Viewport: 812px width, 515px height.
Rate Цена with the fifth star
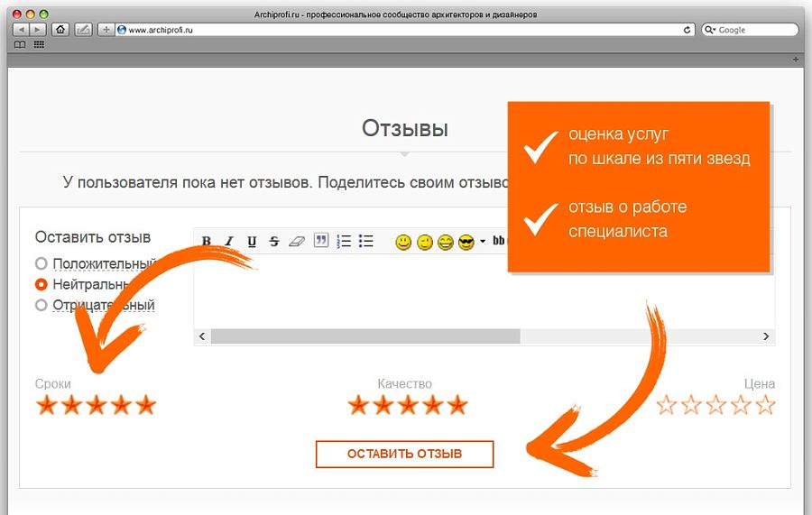point(765,405)
